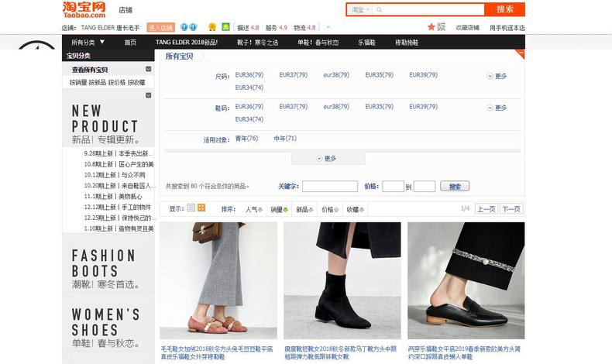Click the orange 搜索 button in top search bar
Image resolution: width=612 pixels, height=364 pixels.
pos(504,9)
